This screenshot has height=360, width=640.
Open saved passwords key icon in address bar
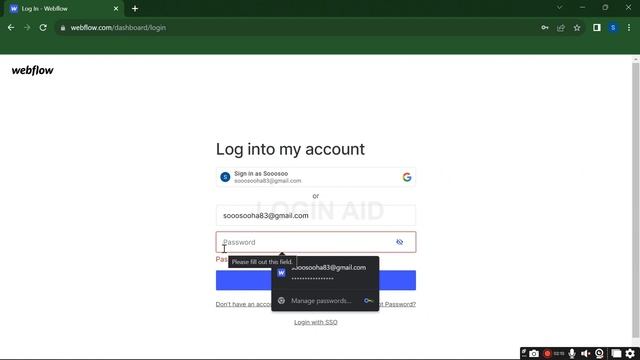tap(545, 28)
